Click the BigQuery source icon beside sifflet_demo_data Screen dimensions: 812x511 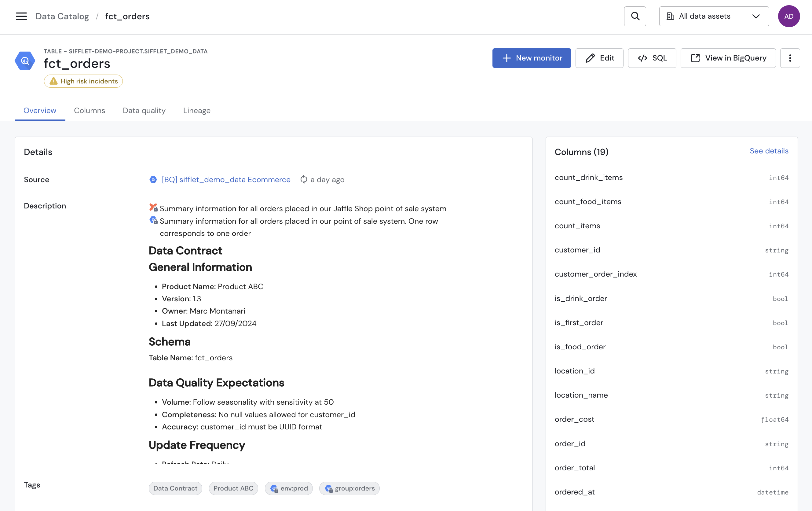[x=153, y=179]
